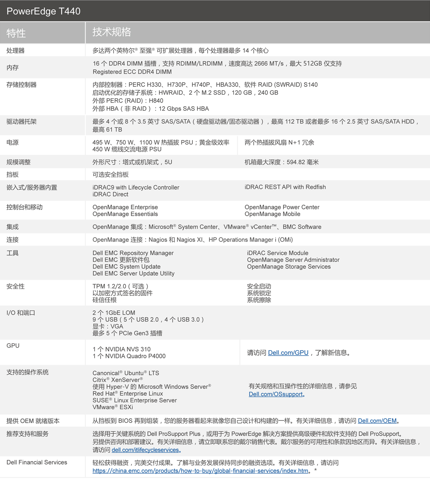Click the Dell Financial Services row label
Screen dimensions: 430x504
pos(37,462)
